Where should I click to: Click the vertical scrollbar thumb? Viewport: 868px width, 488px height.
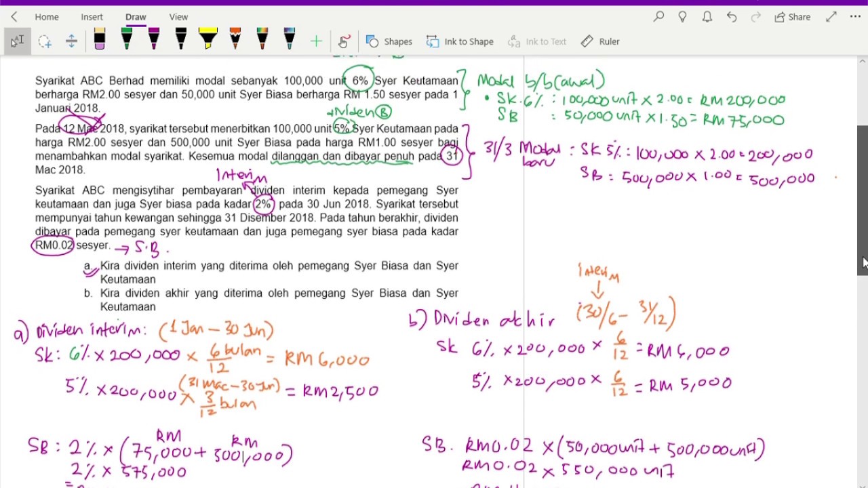coord(863,200)
